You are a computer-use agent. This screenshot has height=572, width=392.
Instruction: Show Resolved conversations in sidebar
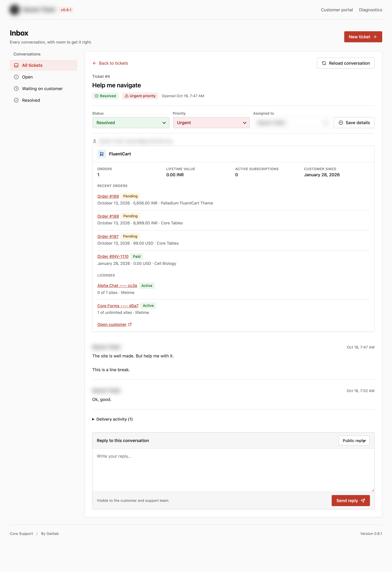43,100
